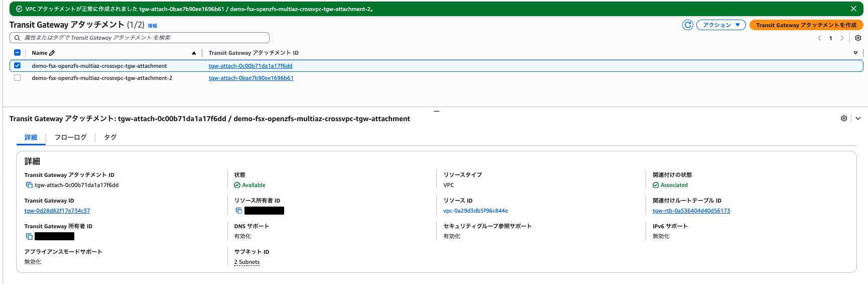Collapse the detail panel chevron
This screenshot has width=868, height=284.
pos(858,119)
